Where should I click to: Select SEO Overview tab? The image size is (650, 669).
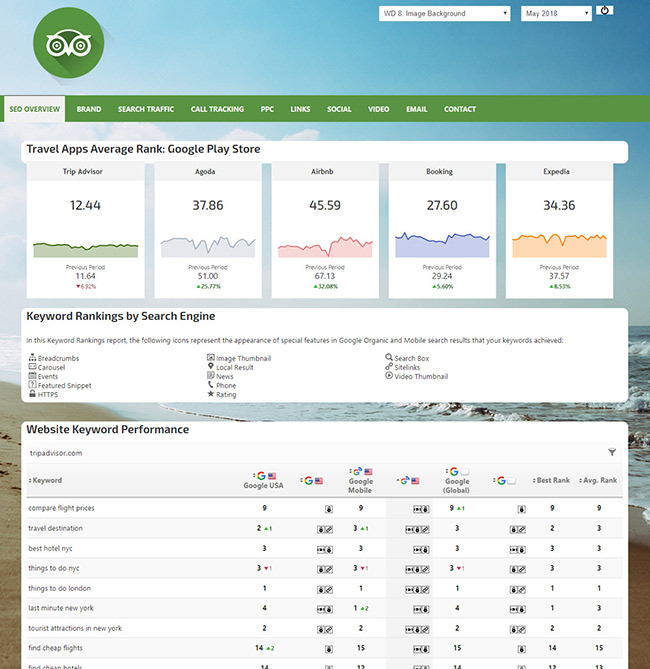click(x=35, y=109)
